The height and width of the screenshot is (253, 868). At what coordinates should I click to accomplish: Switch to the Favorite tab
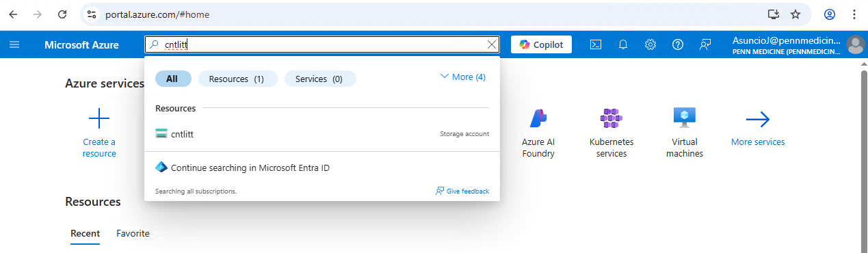coord(133,233)
